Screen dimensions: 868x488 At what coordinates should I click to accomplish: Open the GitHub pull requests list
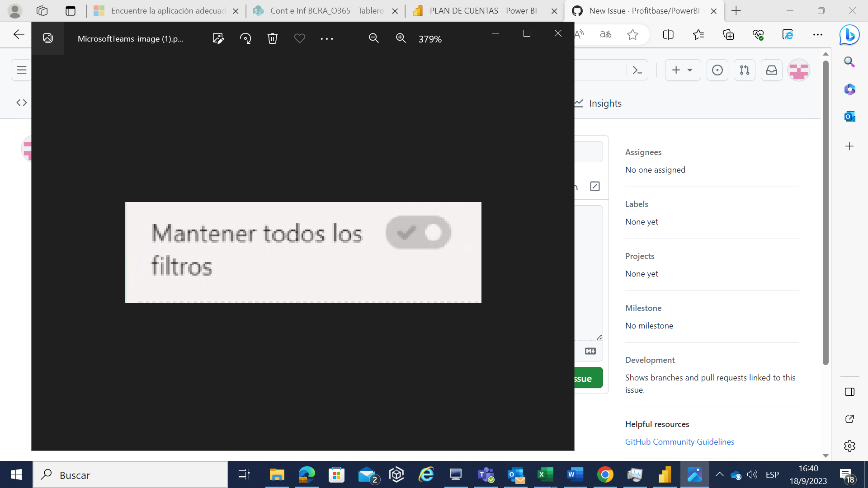point(744,70)
